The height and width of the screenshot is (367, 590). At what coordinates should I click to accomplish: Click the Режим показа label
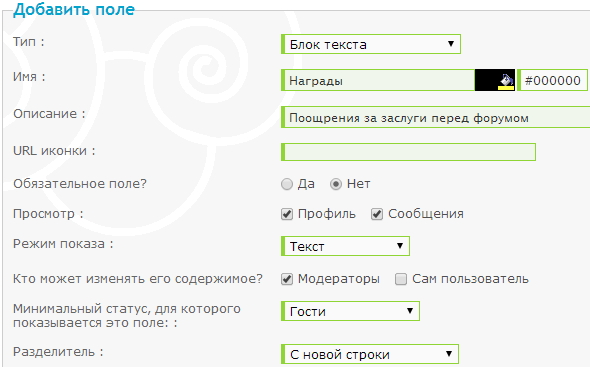click(63, 244)
